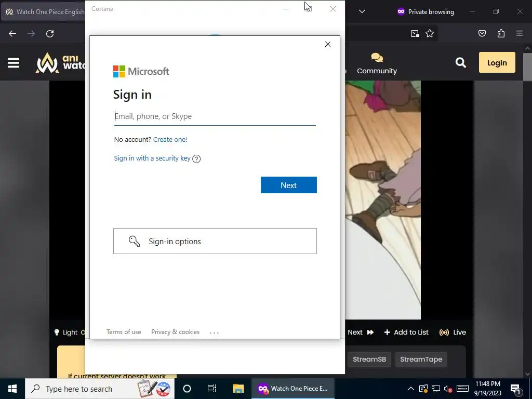Open the Pocket save icon
Viewport: 532px width, 399px height.
(x=482, y=33)
